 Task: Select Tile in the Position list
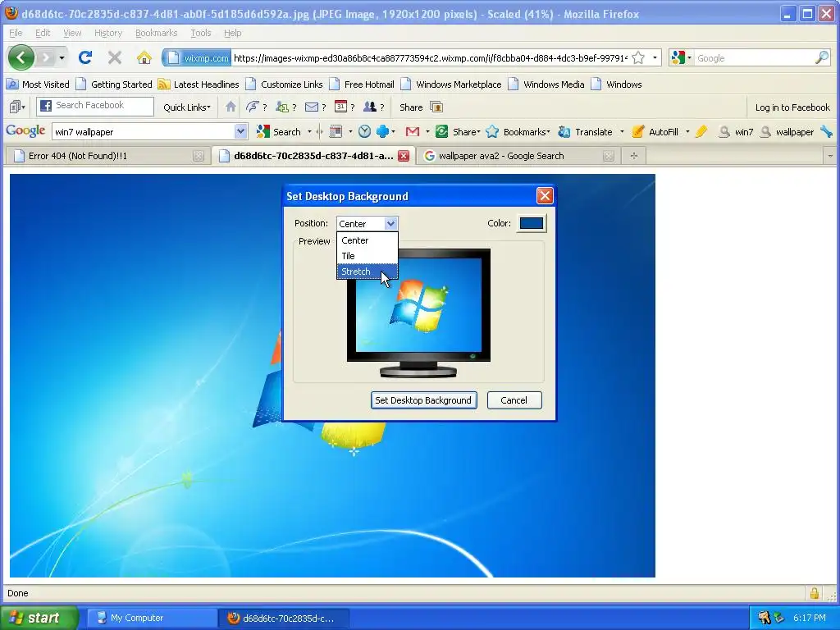pyautogui.click(x=367, y=256)
